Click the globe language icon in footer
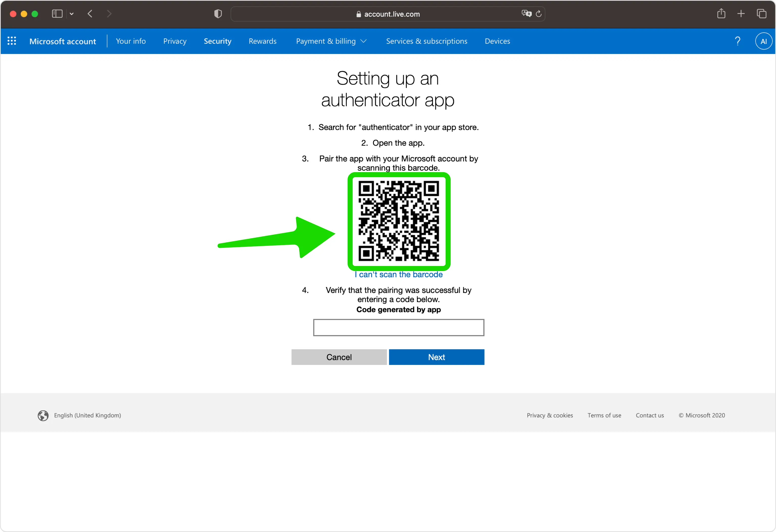 pyautogui.click(x=43, y=416)
